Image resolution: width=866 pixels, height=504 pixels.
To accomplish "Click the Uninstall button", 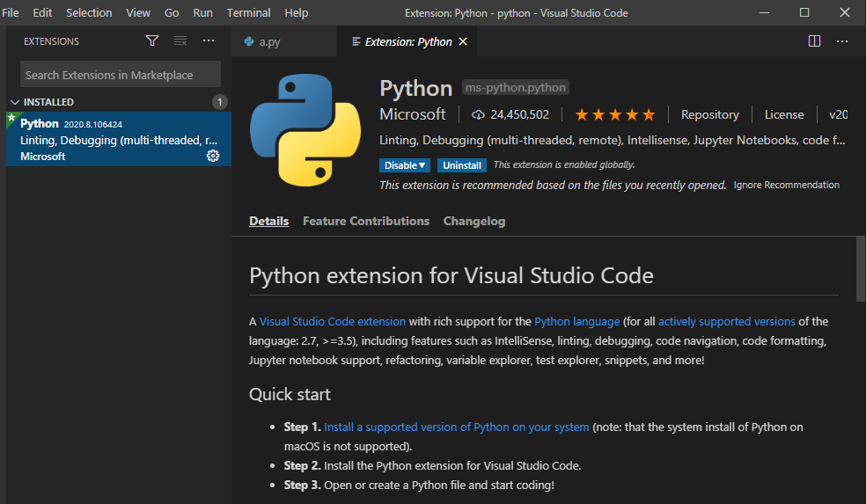I will [x=462, y=165].
